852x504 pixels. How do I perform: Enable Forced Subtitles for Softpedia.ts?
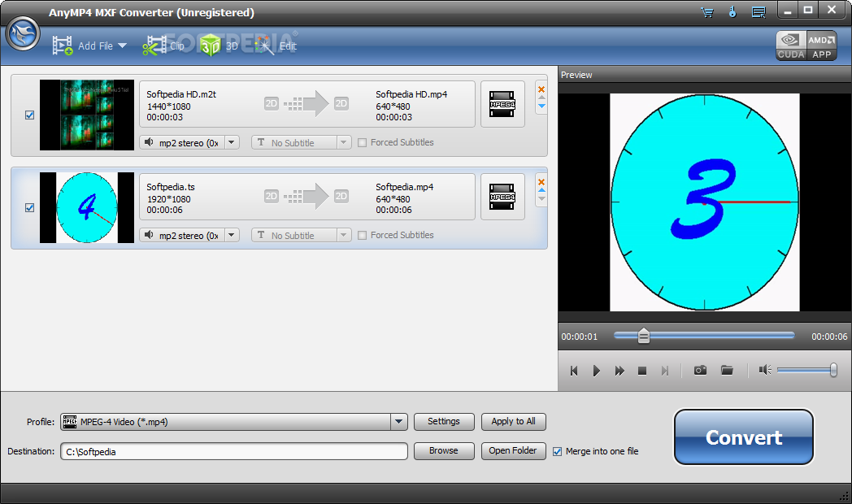pyautogui.click(x=362, y=235)
